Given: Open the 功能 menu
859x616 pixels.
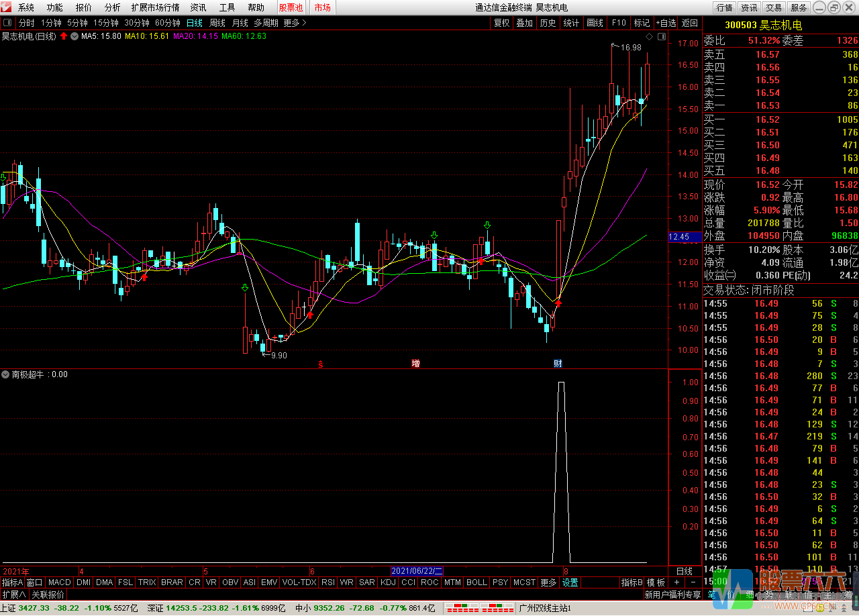Looking at the screenshot, I should tap(54, 8).
